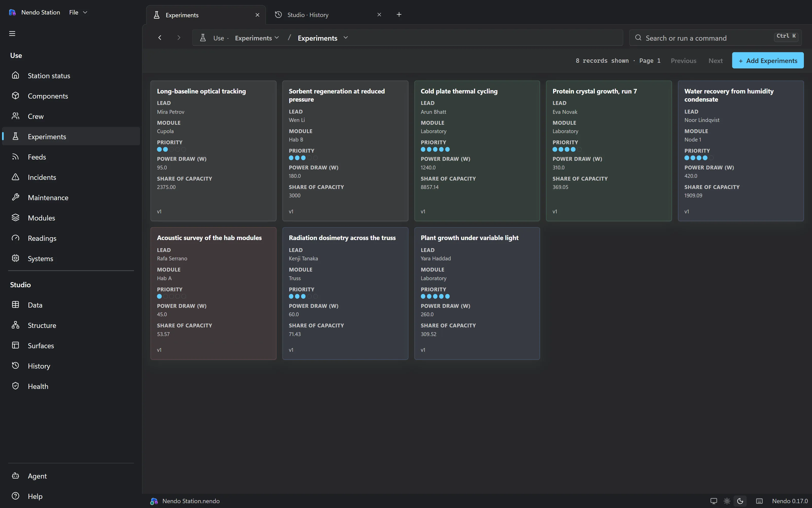Open the Agent panel
The height and width of the screenshot is (508, 812).
point(71,476)
